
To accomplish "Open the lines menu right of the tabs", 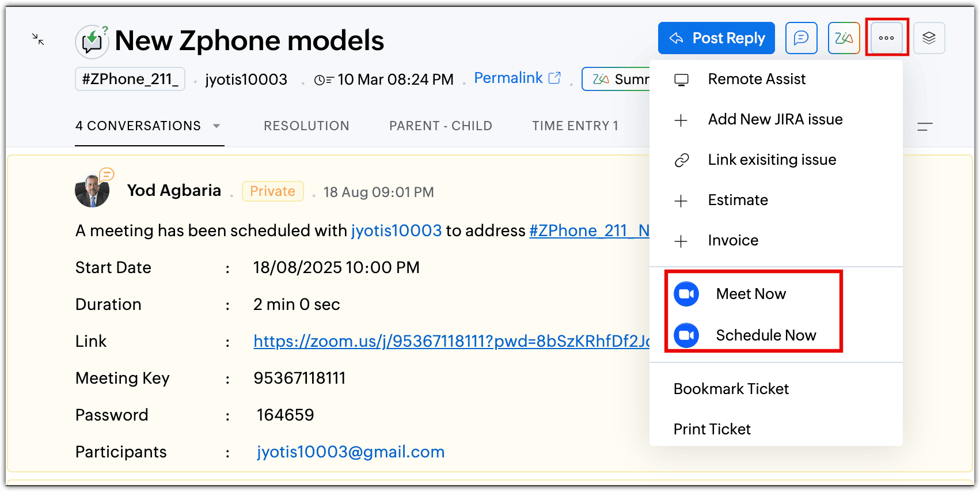I will tap(925, 126).
